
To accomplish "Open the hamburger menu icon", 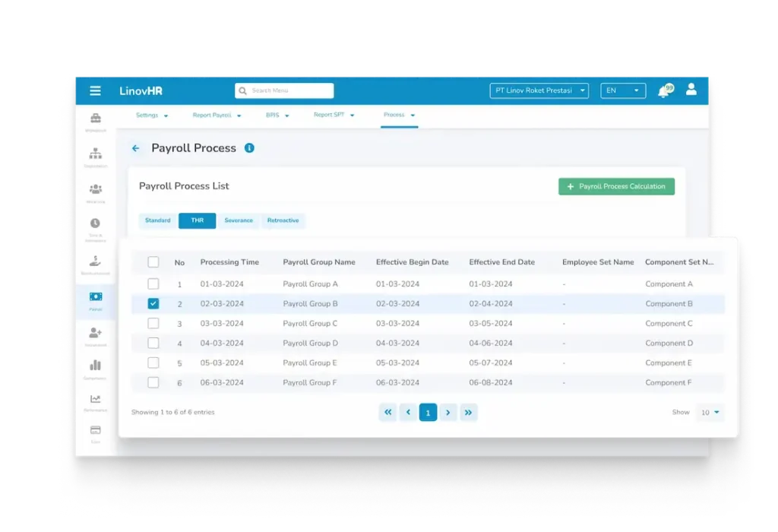I will click(95, 91).
